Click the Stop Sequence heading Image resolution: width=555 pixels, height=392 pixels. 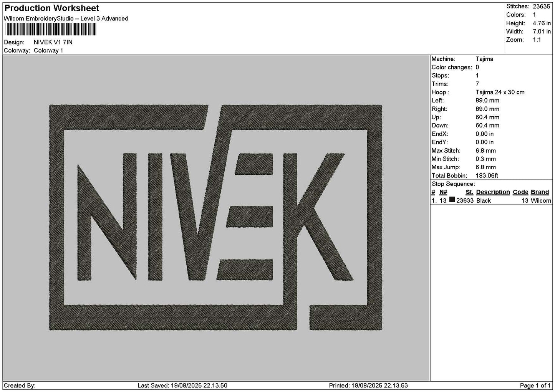point(453,184)
